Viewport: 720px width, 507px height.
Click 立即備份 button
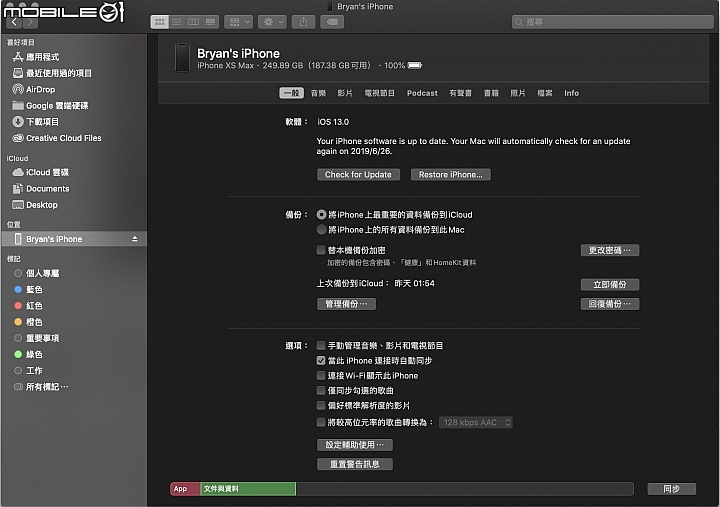click(610, 285)
